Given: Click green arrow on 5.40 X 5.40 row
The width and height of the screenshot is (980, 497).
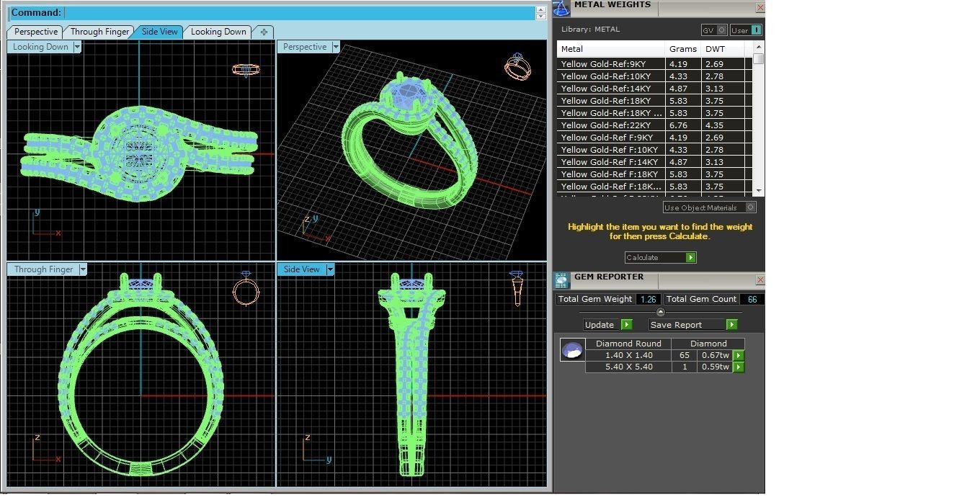Looking at the screenshot, I should [x=738, y=367].
